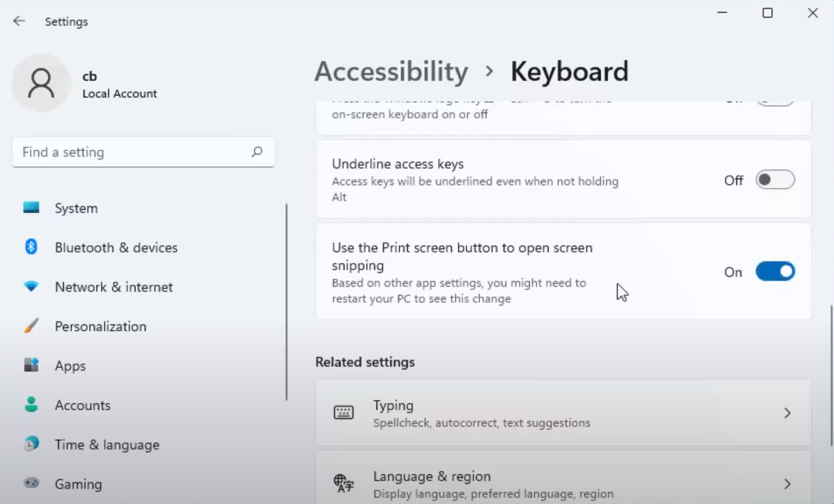Click the Typing keyboard icon
The image size is (834, 504).
coord(343,413)
